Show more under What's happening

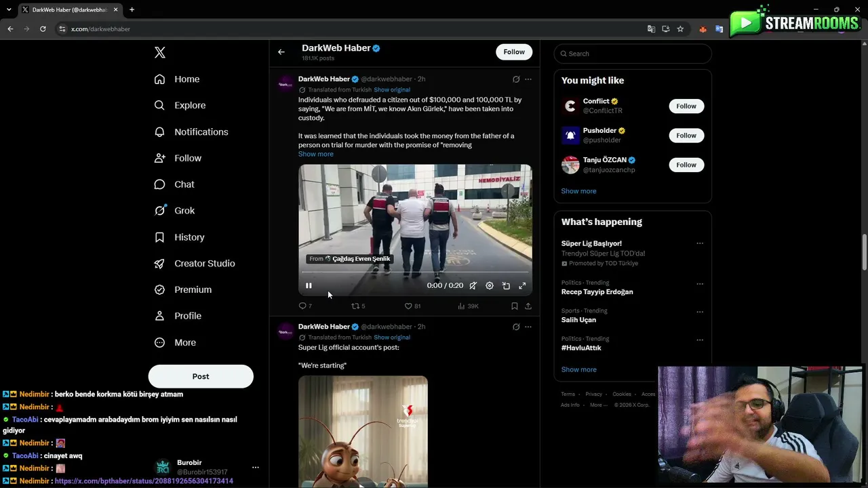[578, 369]
